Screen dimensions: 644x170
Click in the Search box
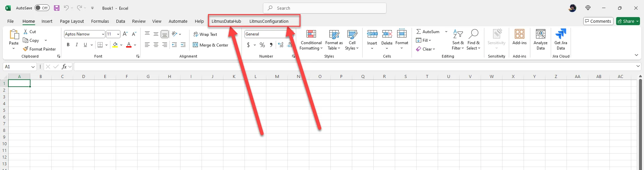coord(325,8)
